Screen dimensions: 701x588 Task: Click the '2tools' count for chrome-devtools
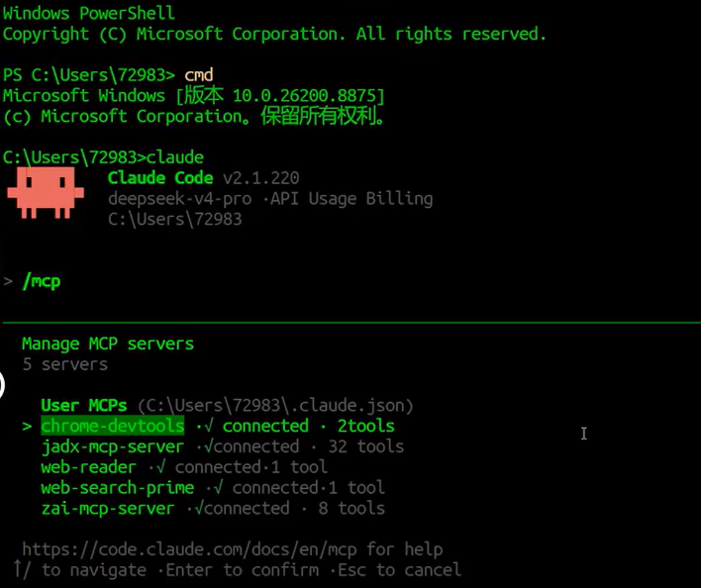pos(366,426)
